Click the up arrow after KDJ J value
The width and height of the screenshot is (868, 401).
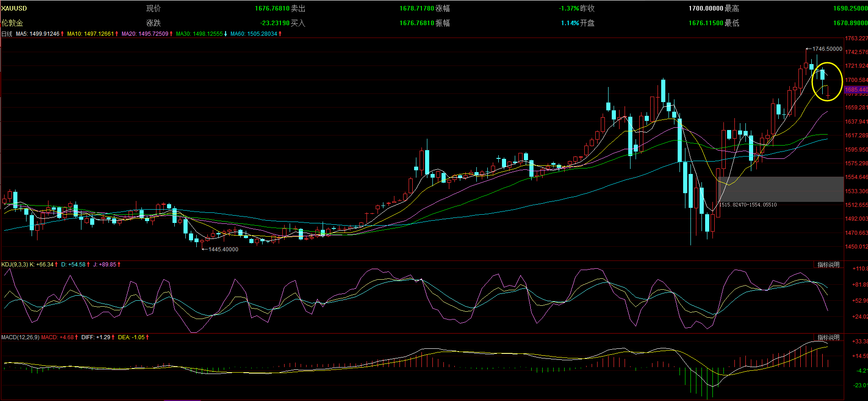point(119,265)
